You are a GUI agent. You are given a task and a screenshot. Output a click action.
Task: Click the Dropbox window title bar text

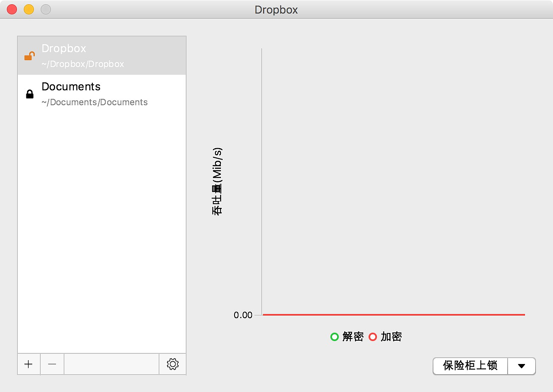276,9
